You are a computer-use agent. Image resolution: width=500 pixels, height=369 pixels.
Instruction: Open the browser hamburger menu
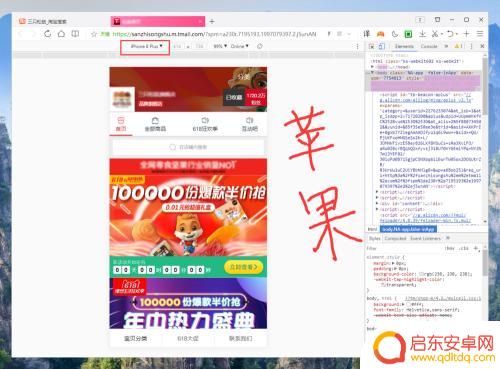coord(480,34)
